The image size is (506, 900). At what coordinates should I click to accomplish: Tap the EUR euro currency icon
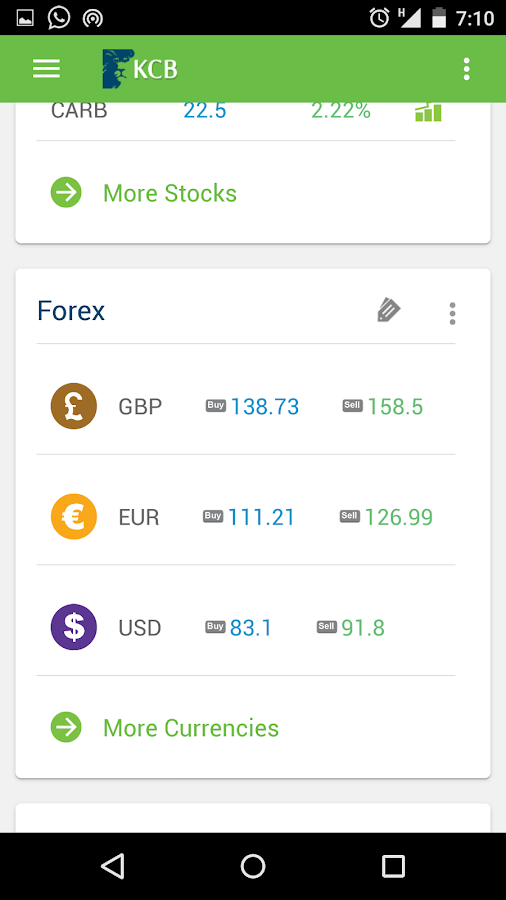coord(73,517)
